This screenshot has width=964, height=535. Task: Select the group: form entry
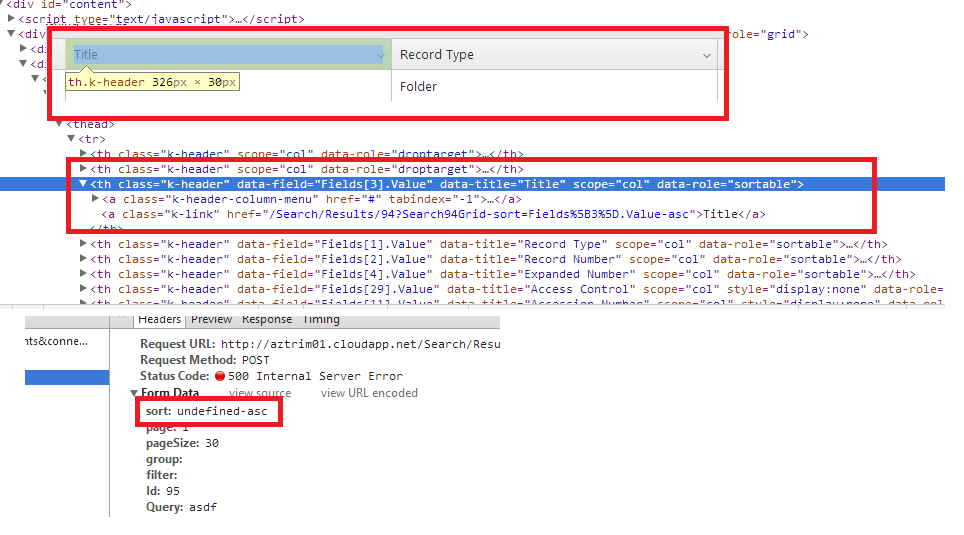pyautogui.click(x=164, y=459)
